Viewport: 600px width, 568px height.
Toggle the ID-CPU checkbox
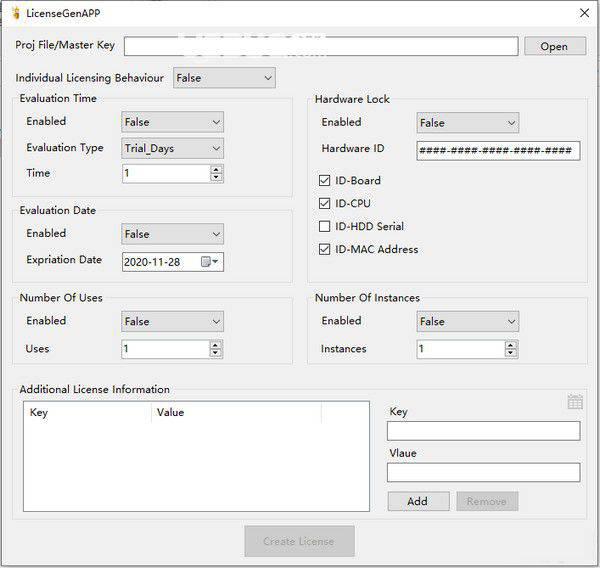(324, 203)
